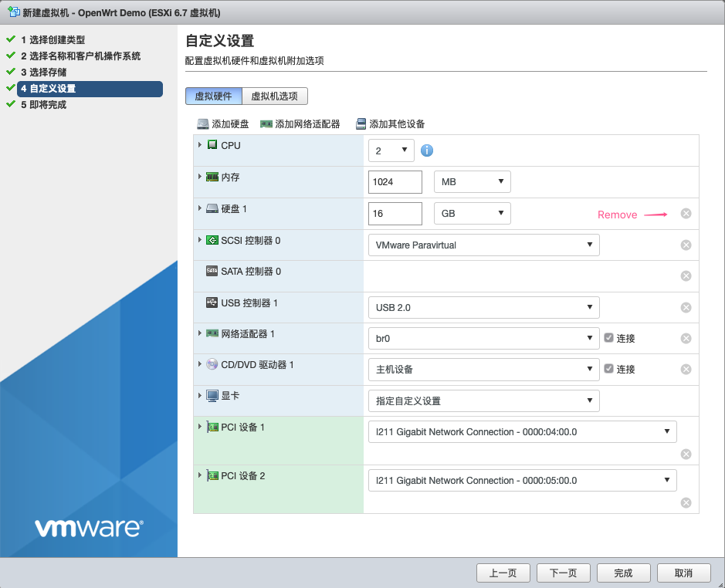Remove PCI 设备 1 with its X icon
This screenshot has width=725, height=588.
686,454
